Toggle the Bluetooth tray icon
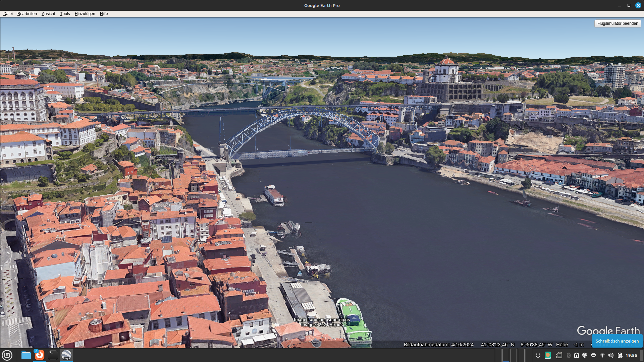644x362 pixels. click(x=568, y=355)
